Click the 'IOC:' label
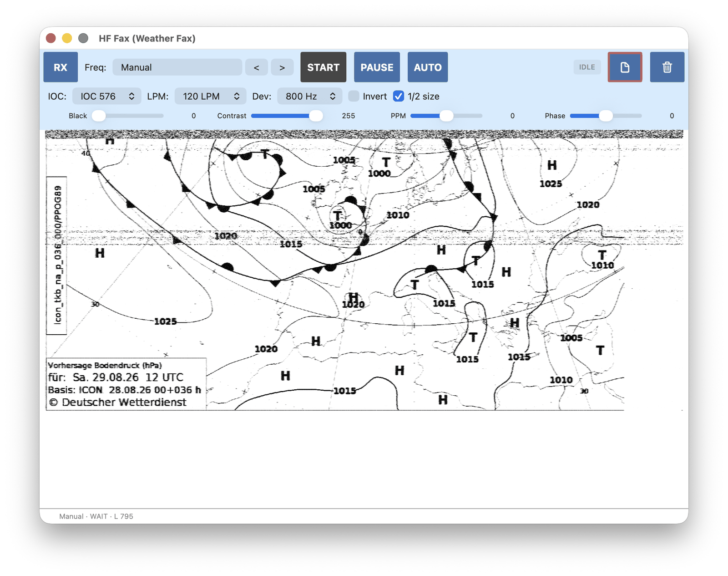Screen dimensions: 728x576 [57, 96]
